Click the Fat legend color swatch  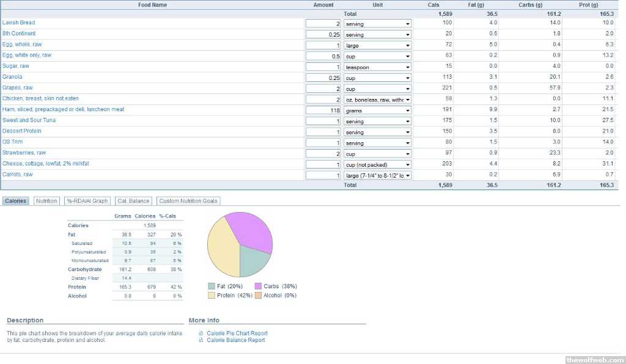click(212, 286)
